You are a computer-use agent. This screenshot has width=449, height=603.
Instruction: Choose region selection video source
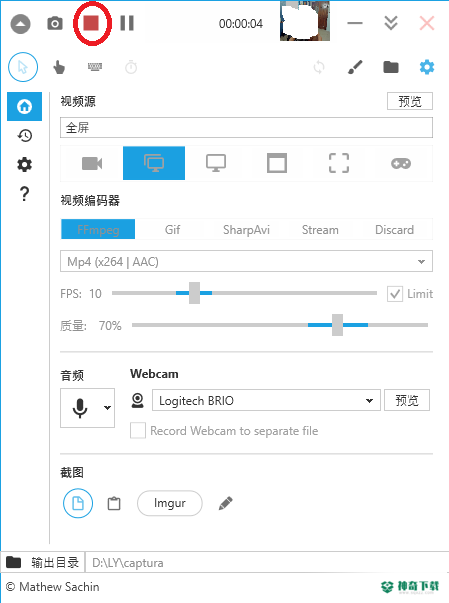click(x=339, y=163)
